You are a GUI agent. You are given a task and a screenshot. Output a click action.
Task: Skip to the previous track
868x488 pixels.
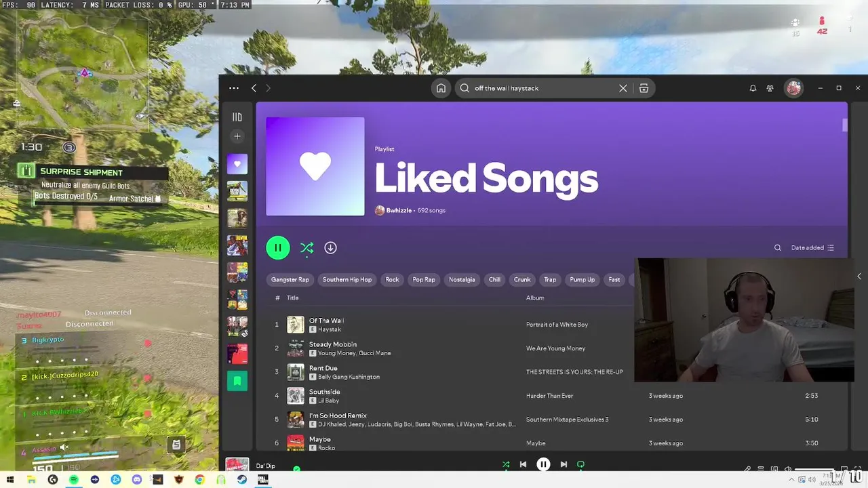coord(523,464)
